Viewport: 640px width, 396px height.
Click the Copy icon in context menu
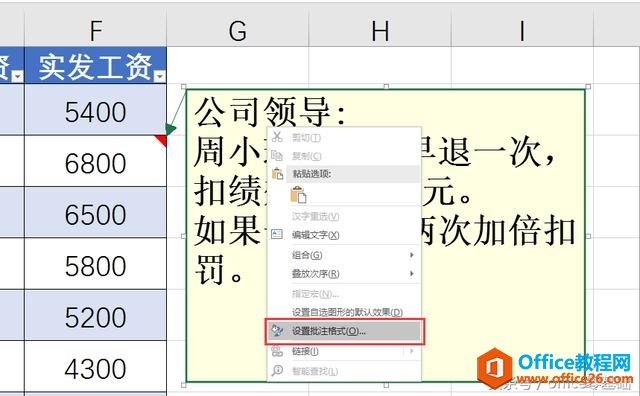277,156
